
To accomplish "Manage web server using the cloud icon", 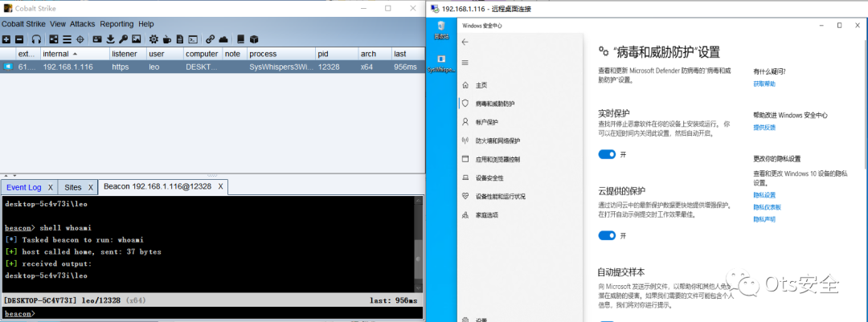I will tap(223, 39).
